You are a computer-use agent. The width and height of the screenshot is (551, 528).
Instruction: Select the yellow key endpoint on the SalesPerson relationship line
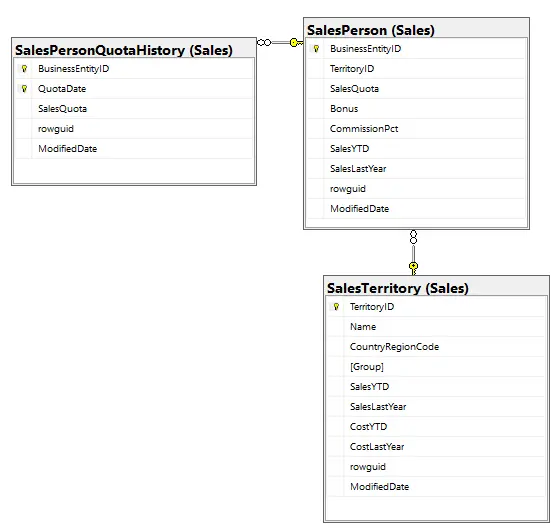click(296, 43)
